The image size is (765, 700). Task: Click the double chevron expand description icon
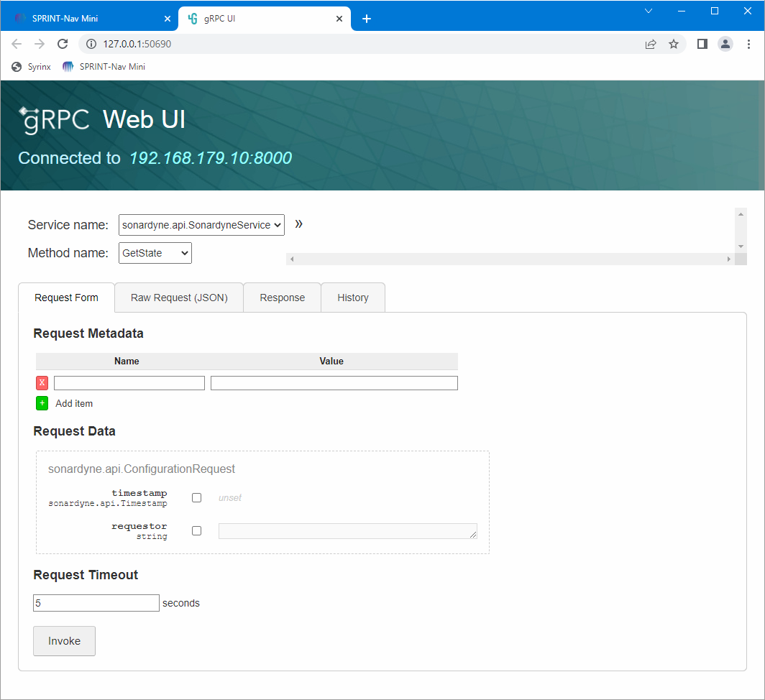(x=299, y=224)
